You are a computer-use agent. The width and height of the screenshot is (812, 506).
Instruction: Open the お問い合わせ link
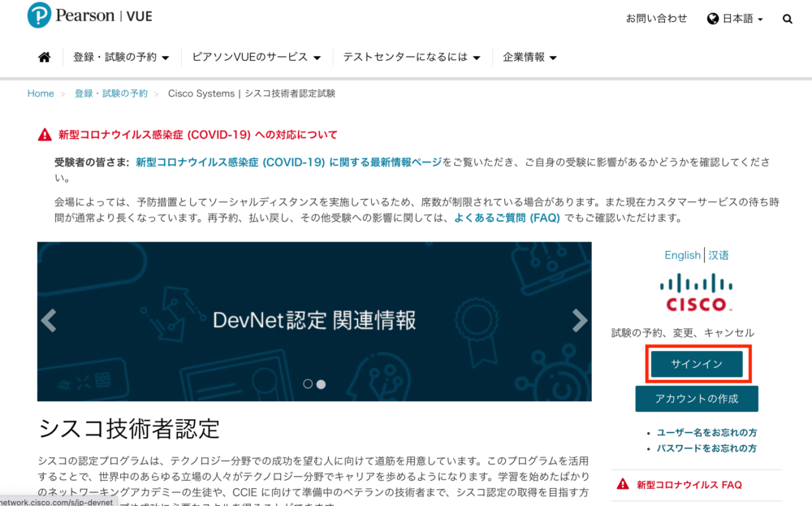tap(656, 19)
